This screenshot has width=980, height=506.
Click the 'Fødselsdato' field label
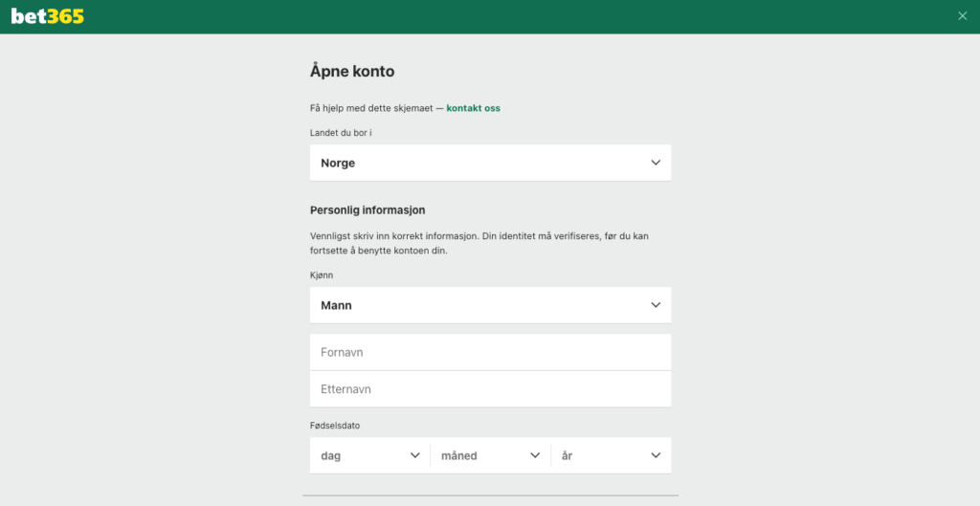(x=335, y=426)
